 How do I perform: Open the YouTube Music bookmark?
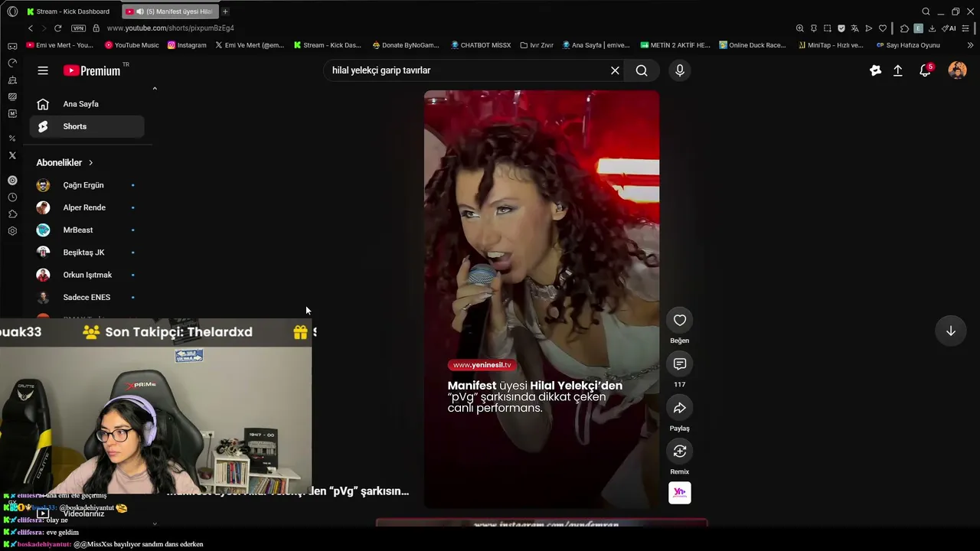click(x=131, y=45)
